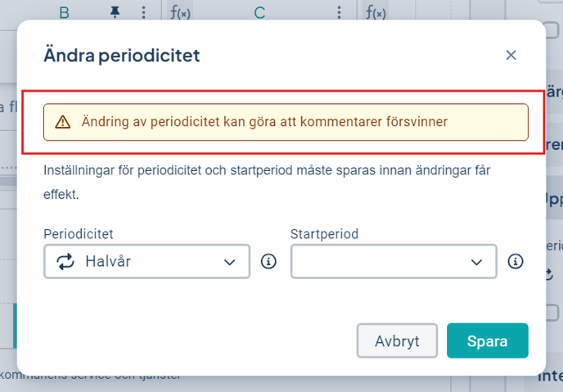Viewport: 563px width, 392px height.
Task: Click the pin icon on column B
Action: pos(115,12)
